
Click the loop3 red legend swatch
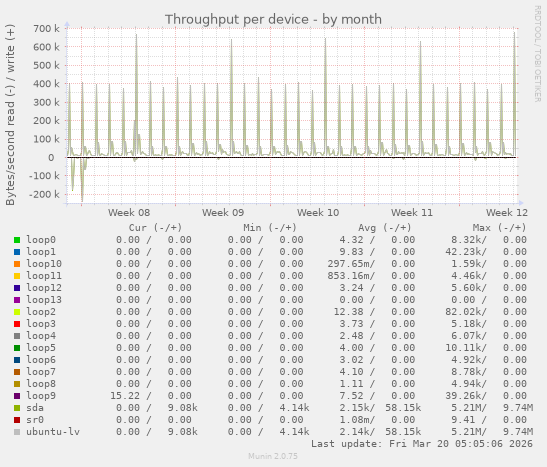coord(17,324)
